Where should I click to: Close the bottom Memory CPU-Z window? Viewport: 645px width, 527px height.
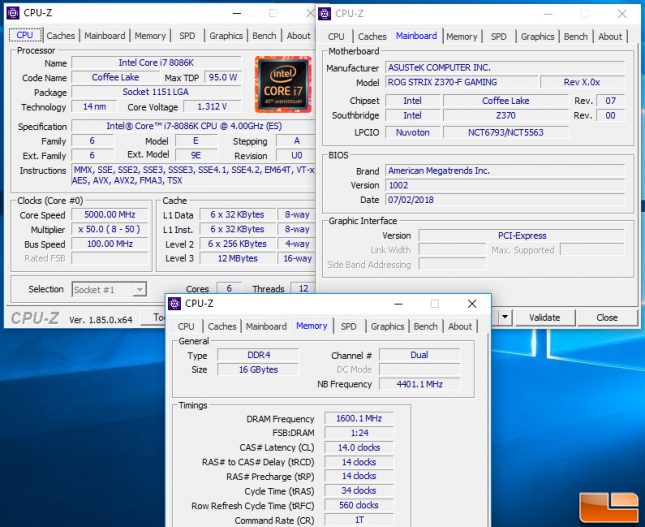(x=472, y=304)
